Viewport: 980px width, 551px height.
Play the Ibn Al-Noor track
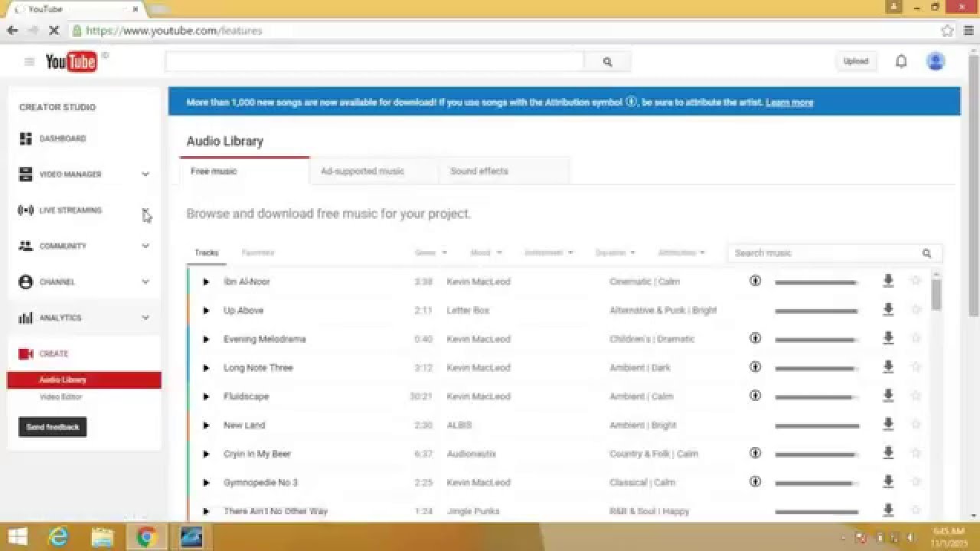pos(206,282)
